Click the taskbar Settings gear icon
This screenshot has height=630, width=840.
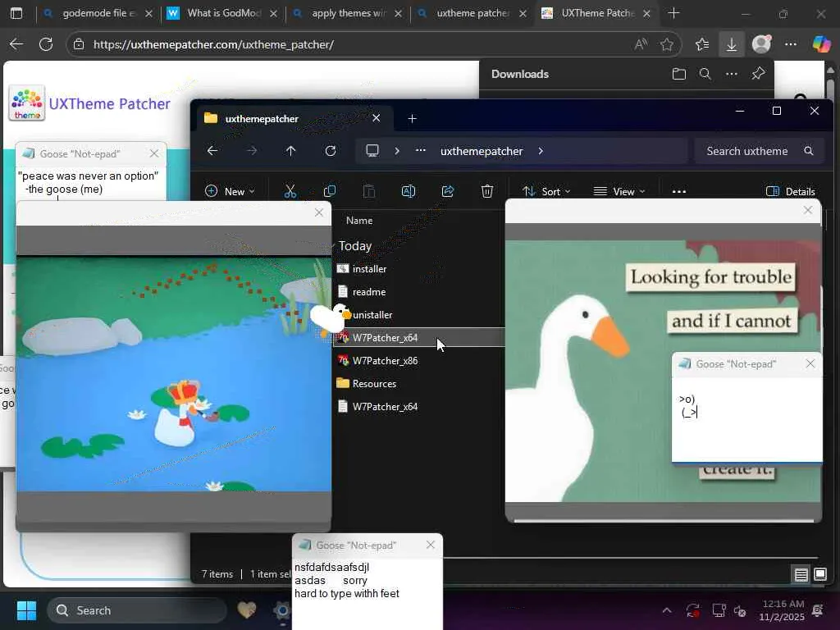coord(282,610)
